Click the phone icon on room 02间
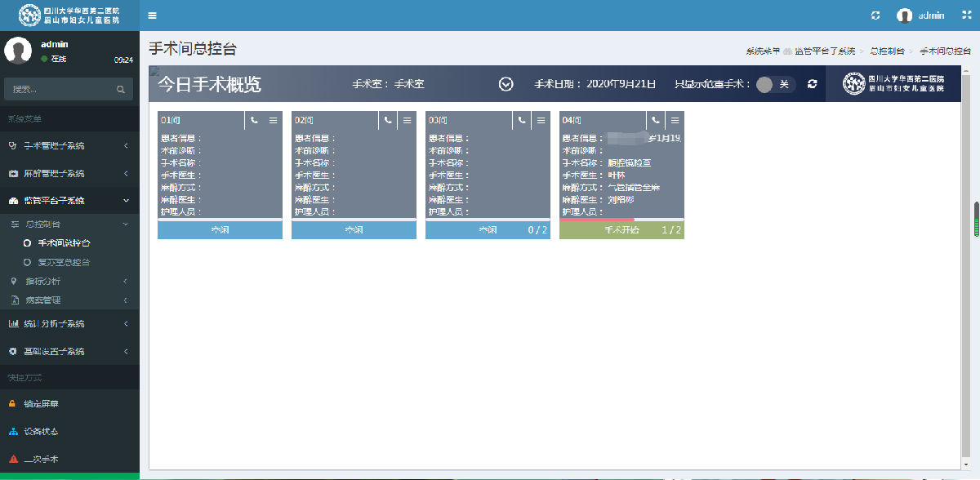 point(388,121)
